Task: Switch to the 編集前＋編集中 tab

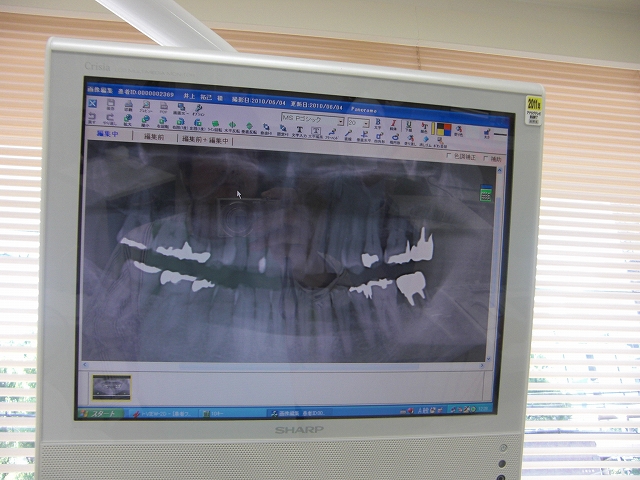Action: click(x=205, y=140)
